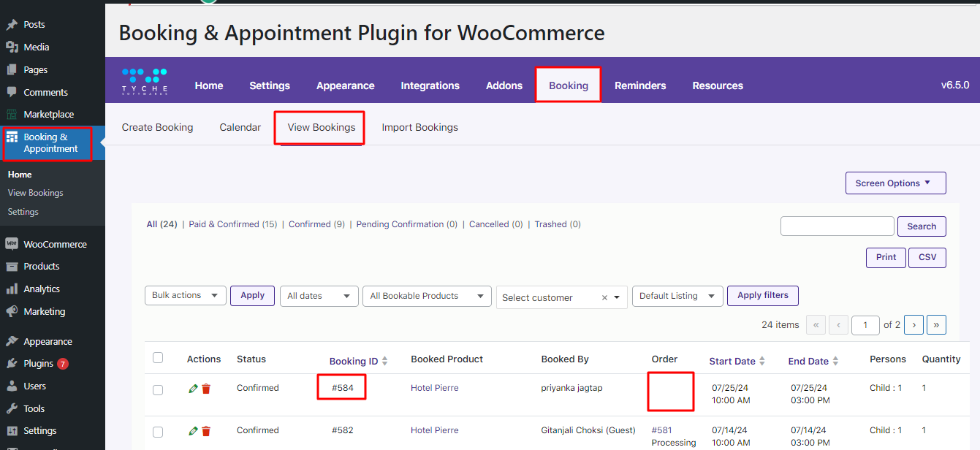Screen dimensions: 980x450
Task: Open the Integrations tab
Action: (430, 85)
